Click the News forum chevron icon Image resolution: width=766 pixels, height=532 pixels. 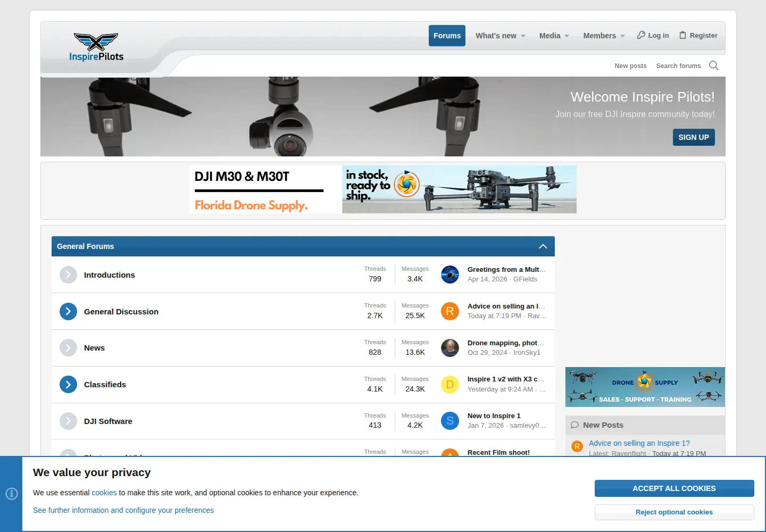[x=68, y=348]
